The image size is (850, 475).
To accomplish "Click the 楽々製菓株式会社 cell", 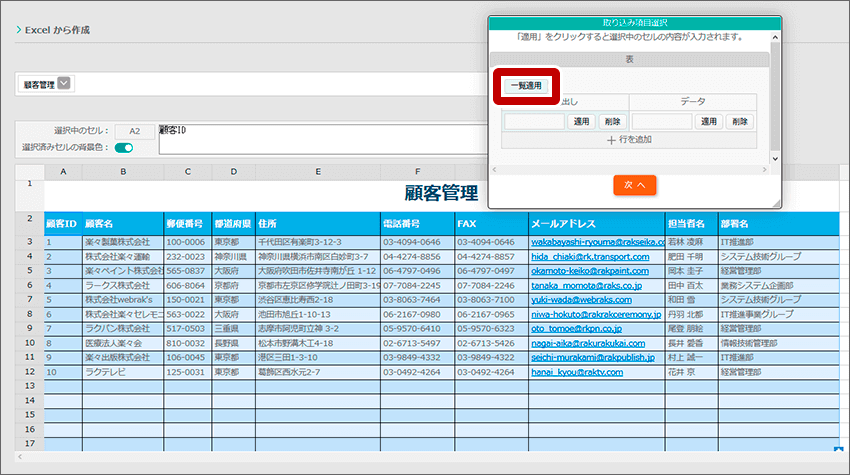I will point(123,242).
